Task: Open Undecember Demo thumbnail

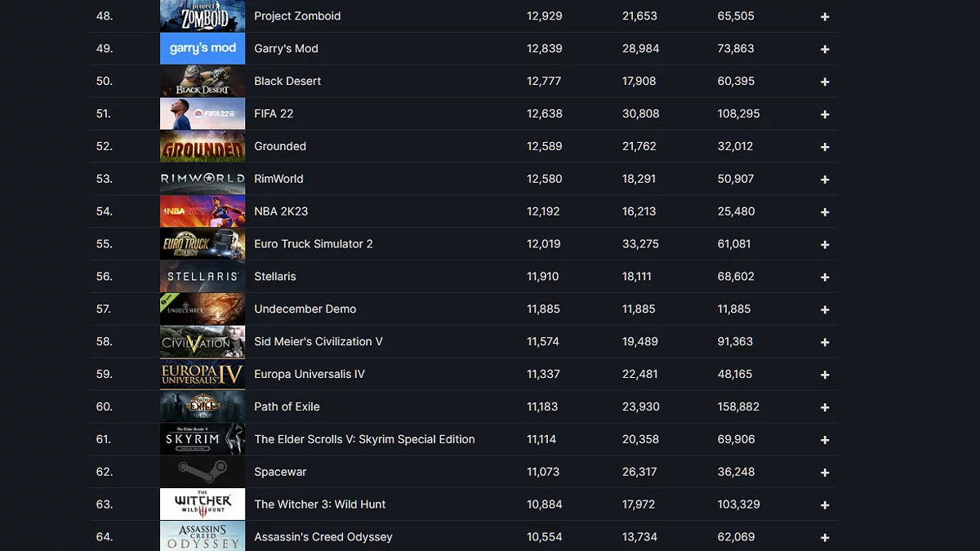Action: 203,309
